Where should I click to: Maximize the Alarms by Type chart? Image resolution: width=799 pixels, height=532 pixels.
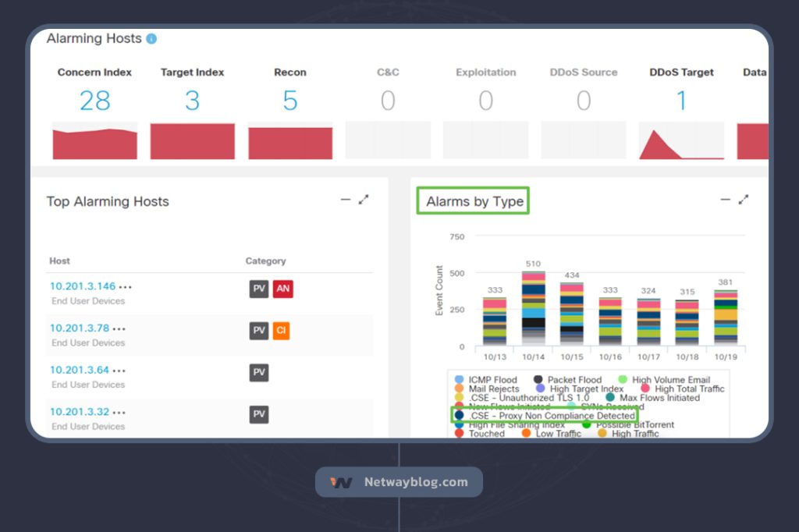[x=744, y=200]
